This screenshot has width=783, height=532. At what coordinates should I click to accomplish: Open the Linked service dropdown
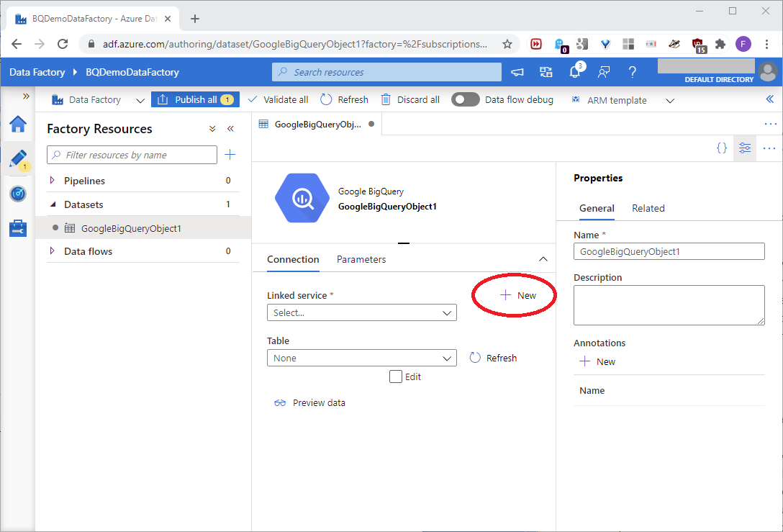click(x=361, y=313)
